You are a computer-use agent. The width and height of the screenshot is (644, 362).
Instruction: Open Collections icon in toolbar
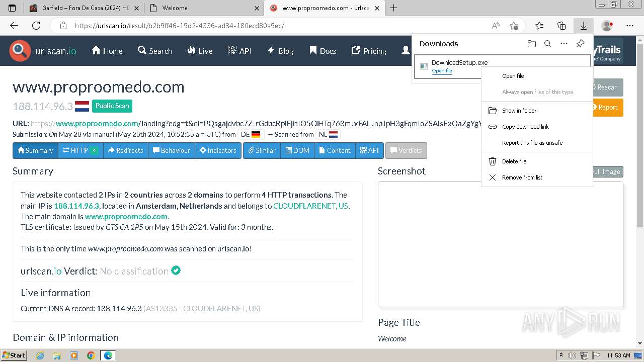click(561, 26)
